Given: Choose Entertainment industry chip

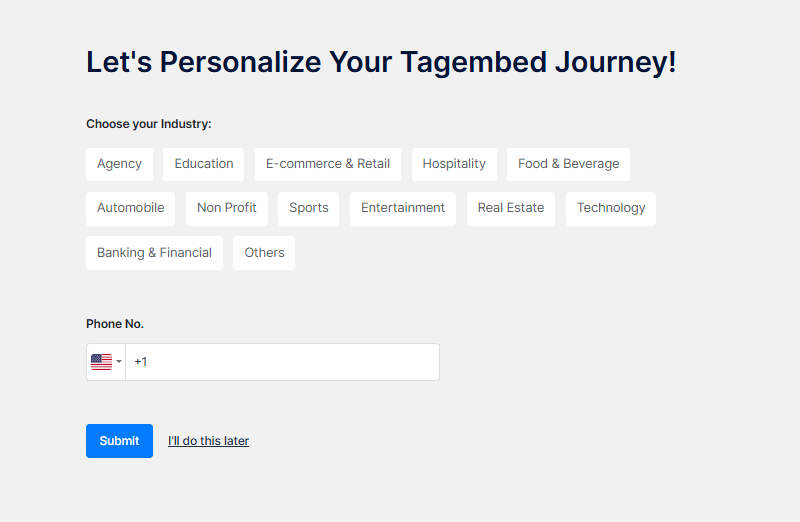Looking at the screenshot, I should [x=403, y=208].
